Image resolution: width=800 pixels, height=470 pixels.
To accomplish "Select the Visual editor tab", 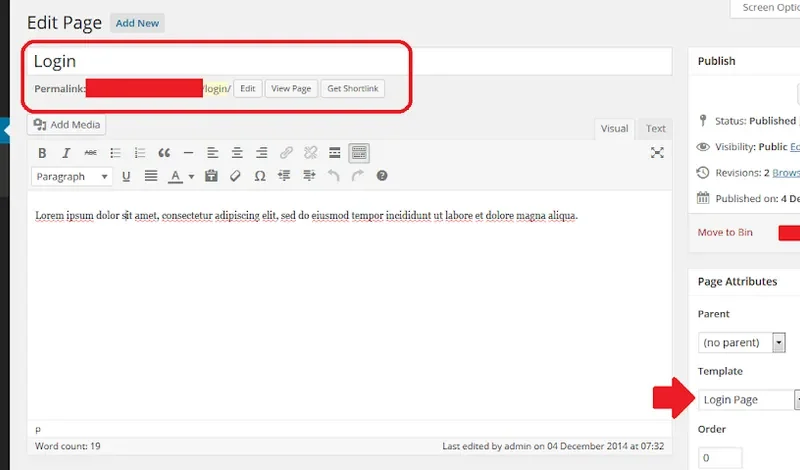I will [614, 129].
